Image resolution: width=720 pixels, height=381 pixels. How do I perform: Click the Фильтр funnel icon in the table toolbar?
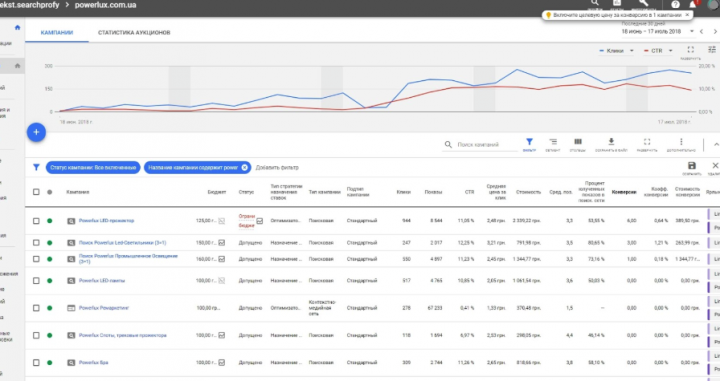point(529,142)
